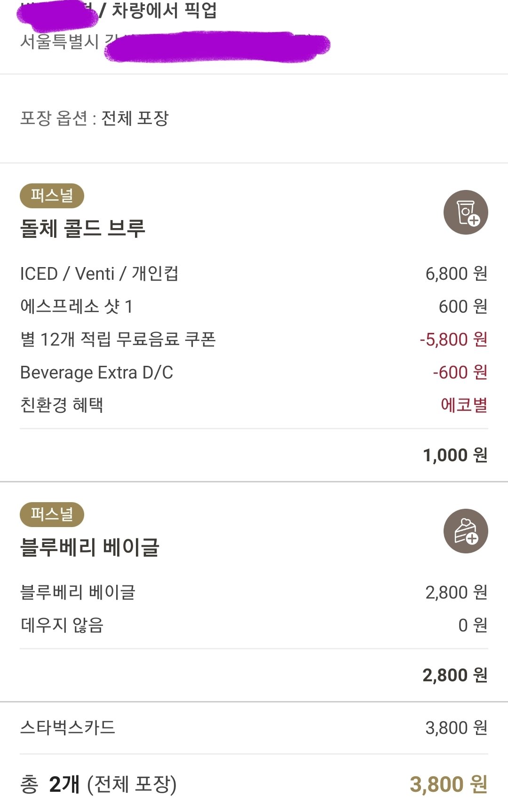This screenshot has width=508, height=812.
Task: Tap the Beverage Extra D/C discount line
Action: coord(254,372)
